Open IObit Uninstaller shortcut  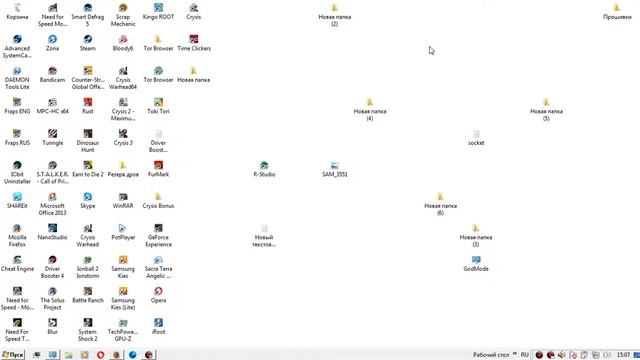(17, 172)
